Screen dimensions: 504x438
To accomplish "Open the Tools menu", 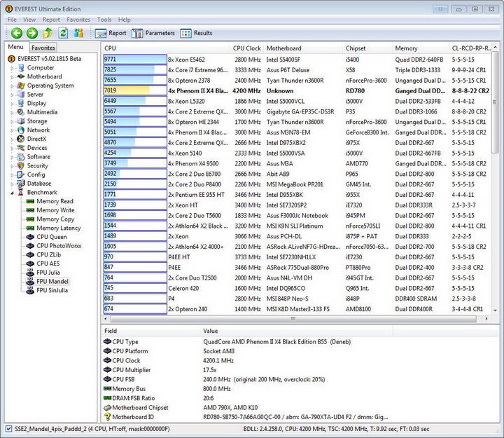I will 104,20.
